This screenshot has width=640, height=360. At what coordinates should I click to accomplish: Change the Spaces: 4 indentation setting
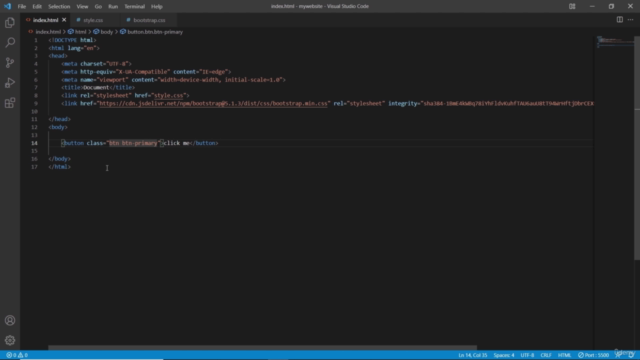(x=504, y=355)
